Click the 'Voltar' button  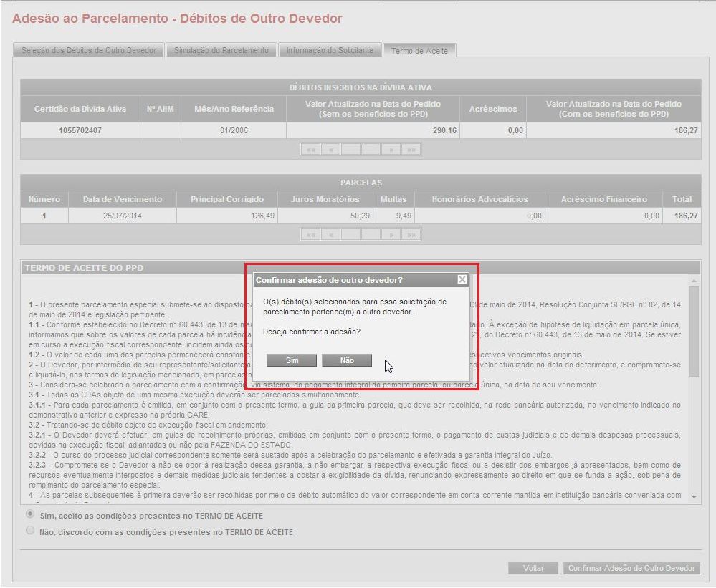pyautogui.click(x=533, y=568)
